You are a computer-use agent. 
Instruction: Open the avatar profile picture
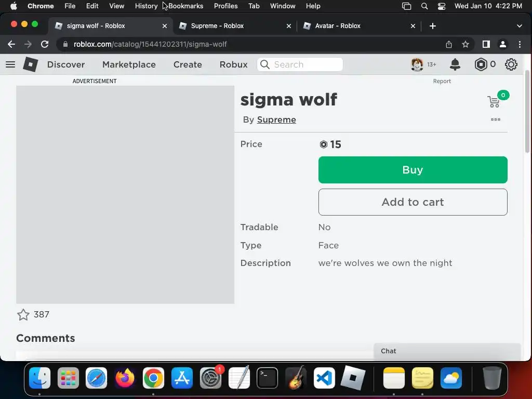[x=417, y=64]
